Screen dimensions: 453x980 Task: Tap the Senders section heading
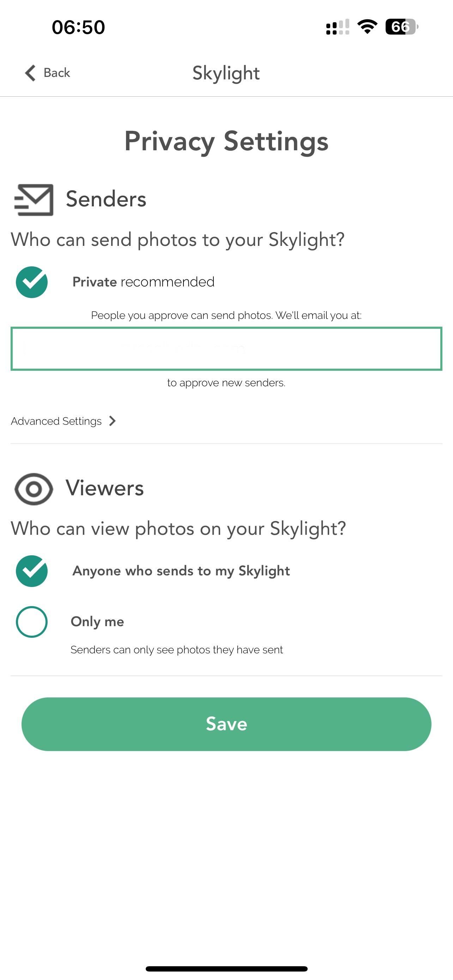point(106,199)
